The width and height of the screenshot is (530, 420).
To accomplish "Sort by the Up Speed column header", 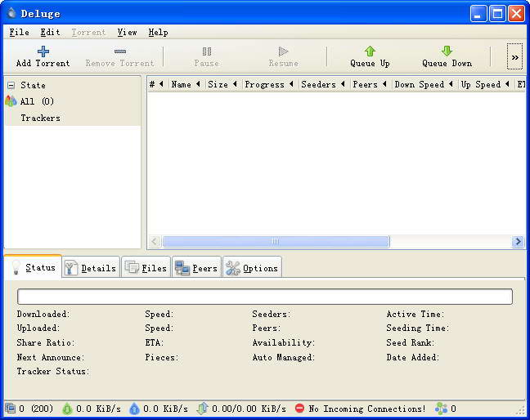I will [486, 84].
